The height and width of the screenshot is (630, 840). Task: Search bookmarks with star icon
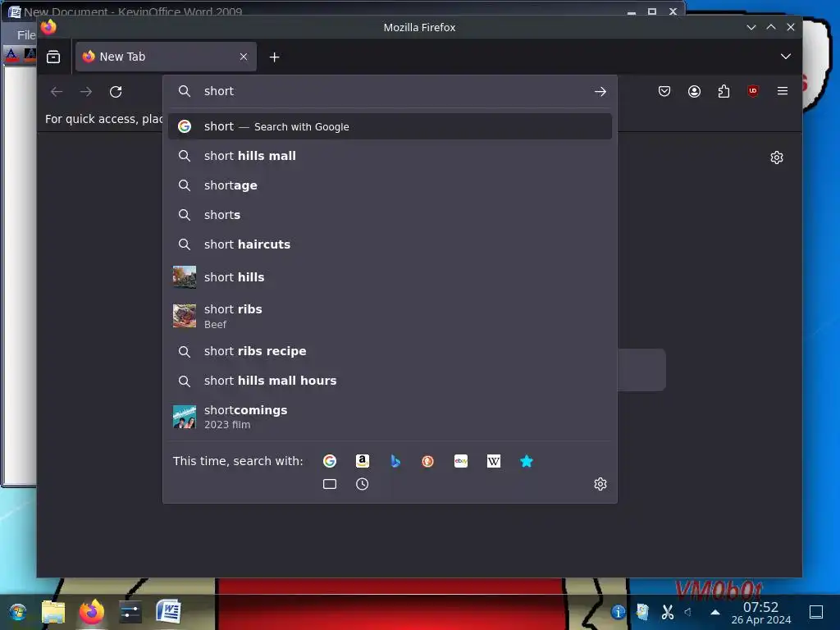pos(527,461)
